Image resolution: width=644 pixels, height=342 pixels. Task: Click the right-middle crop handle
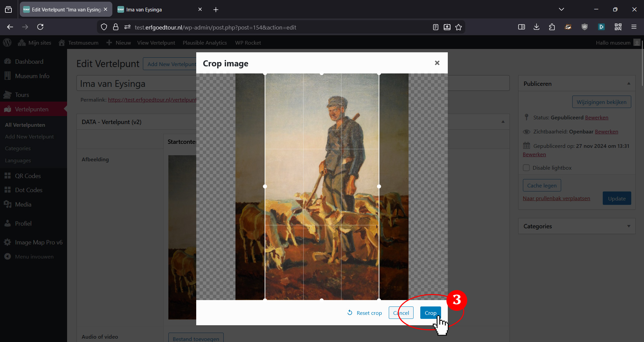point(379,186)
